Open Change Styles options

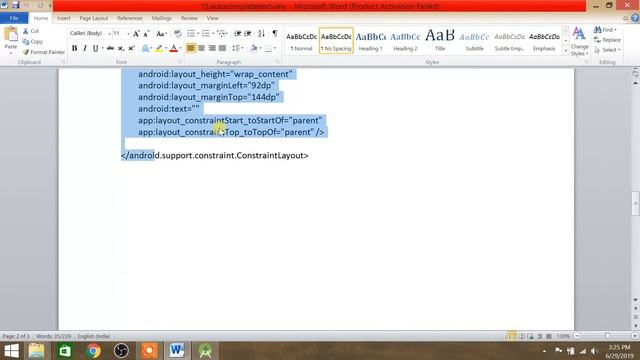click(x=579, y=41)
